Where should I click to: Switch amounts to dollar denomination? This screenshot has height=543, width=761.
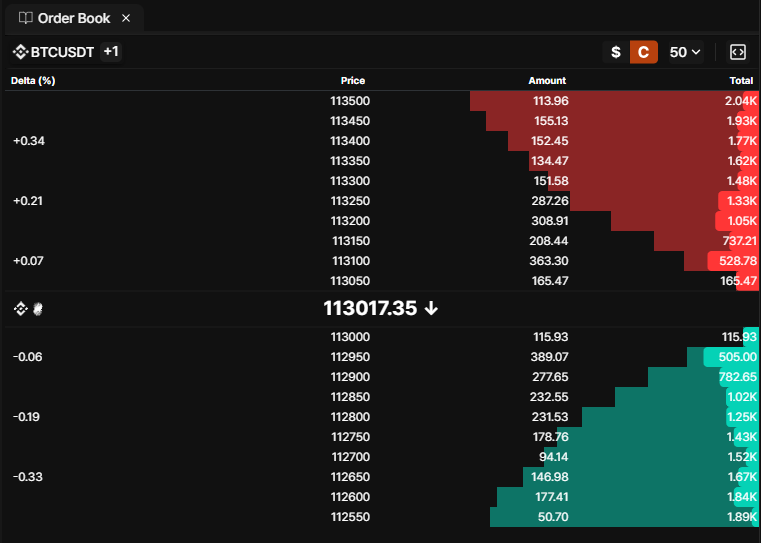coord(616,52)
